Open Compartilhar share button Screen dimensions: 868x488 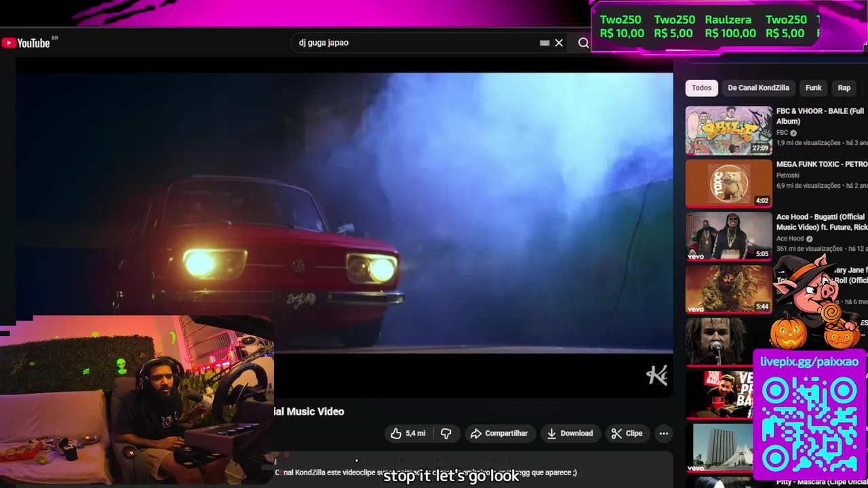click(499, 433)
